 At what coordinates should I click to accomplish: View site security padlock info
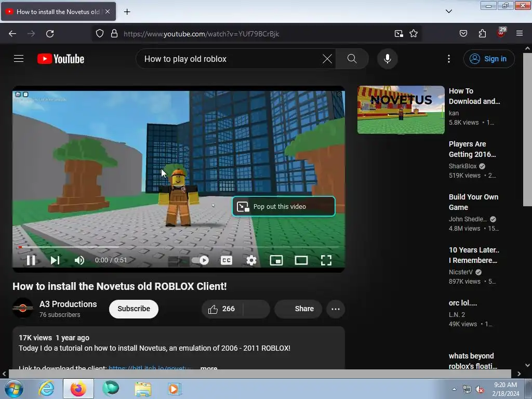click(x=114, y=33)
